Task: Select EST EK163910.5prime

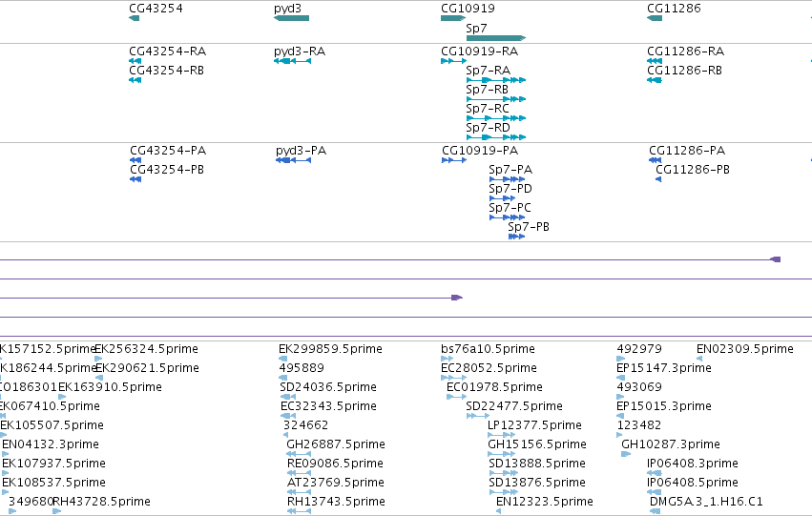Action: pyautogui.click(x=111, y=387)
